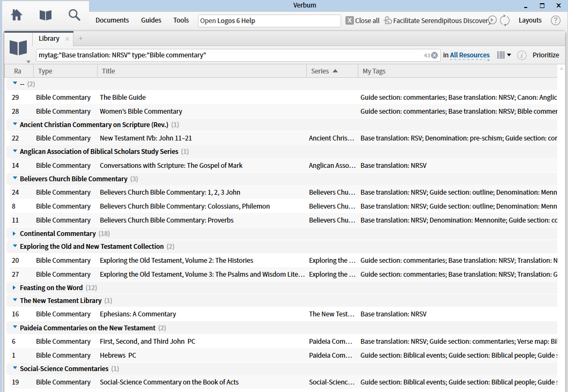The image size is (568, 392).
Task: Click 'Social-Scienc…' series cell
Action: coord(331,382)
